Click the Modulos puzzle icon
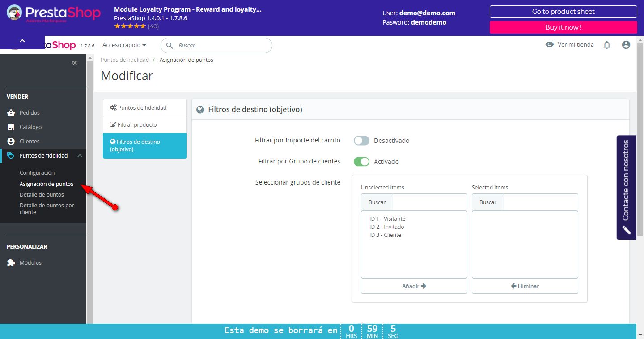The width and height of the screenshot is (644, 339). pos(11,262)
